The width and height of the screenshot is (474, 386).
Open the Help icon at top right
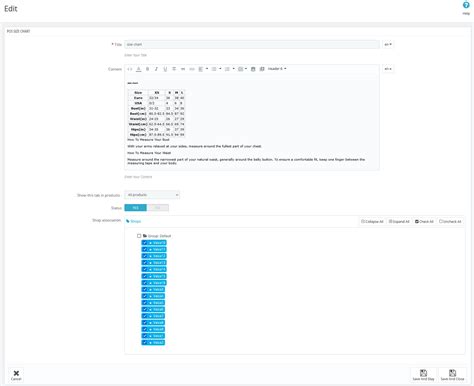pos(466,5)
